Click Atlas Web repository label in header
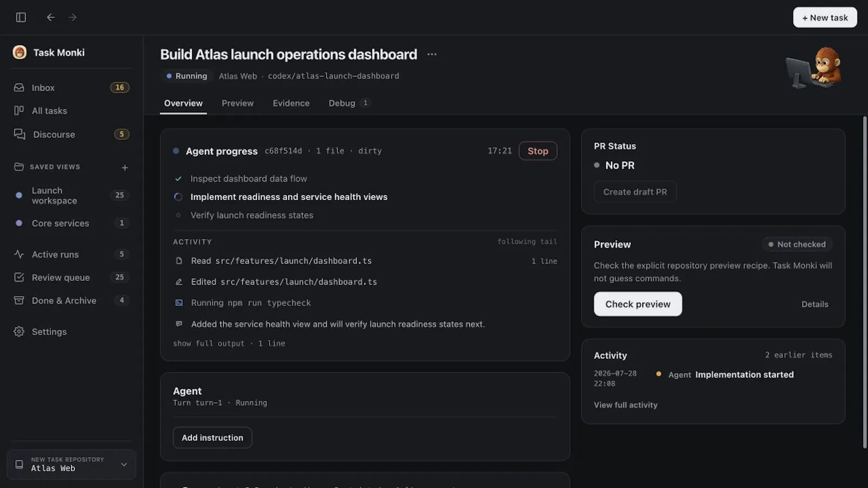Viewport: 868px width, 488px height. (x=238, y=76)
